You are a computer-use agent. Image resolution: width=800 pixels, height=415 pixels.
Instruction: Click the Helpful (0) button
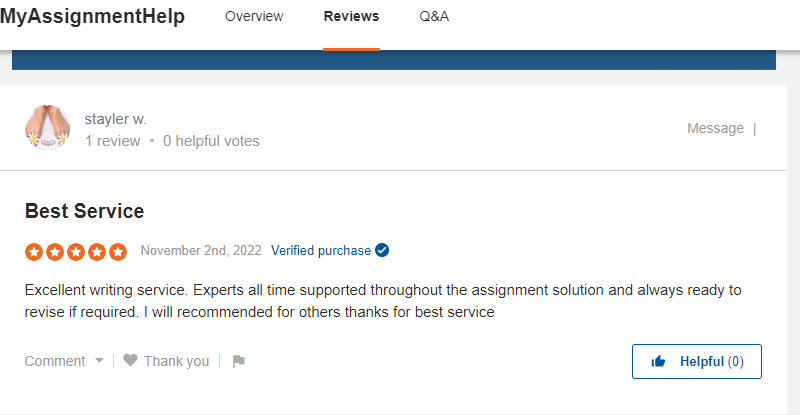pyautogui.click(x=696, y=361)
